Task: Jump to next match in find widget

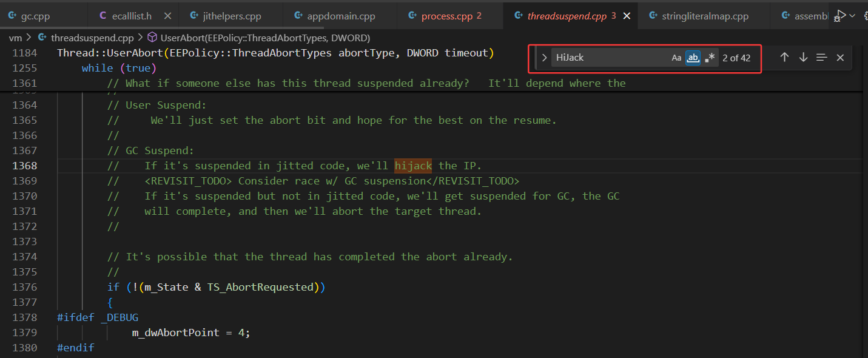Action: click(803, 58)
